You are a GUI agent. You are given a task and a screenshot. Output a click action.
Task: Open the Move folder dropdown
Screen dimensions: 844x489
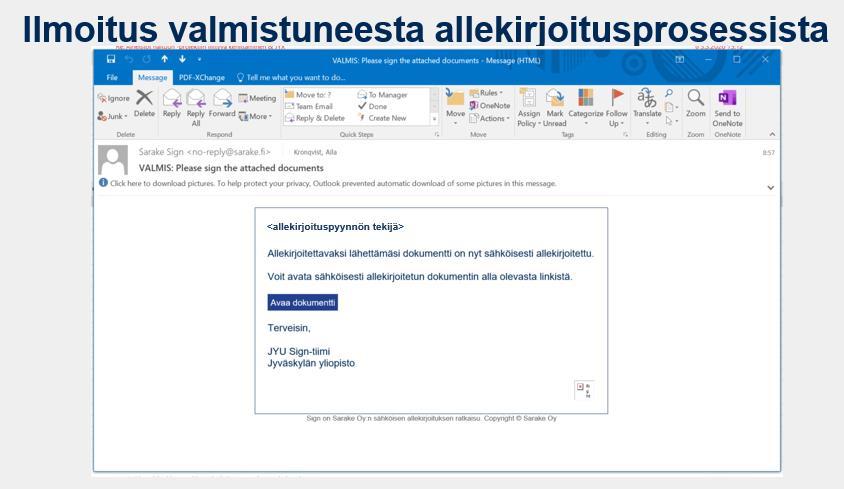coord(455,108)
